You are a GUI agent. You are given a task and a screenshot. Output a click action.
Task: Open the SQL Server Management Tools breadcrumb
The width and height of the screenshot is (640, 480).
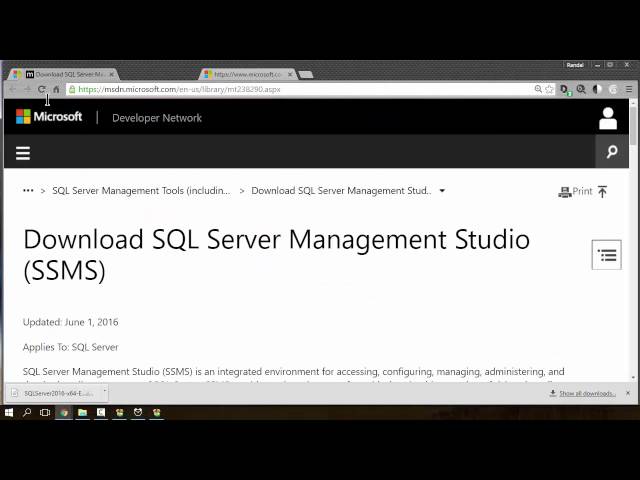click(x=141, y=191)
